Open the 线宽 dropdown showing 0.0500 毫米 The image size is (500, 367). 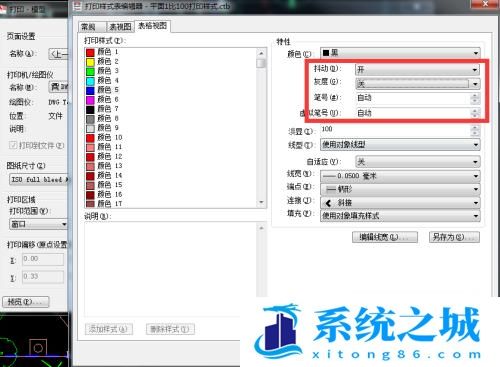coord(400,176)
